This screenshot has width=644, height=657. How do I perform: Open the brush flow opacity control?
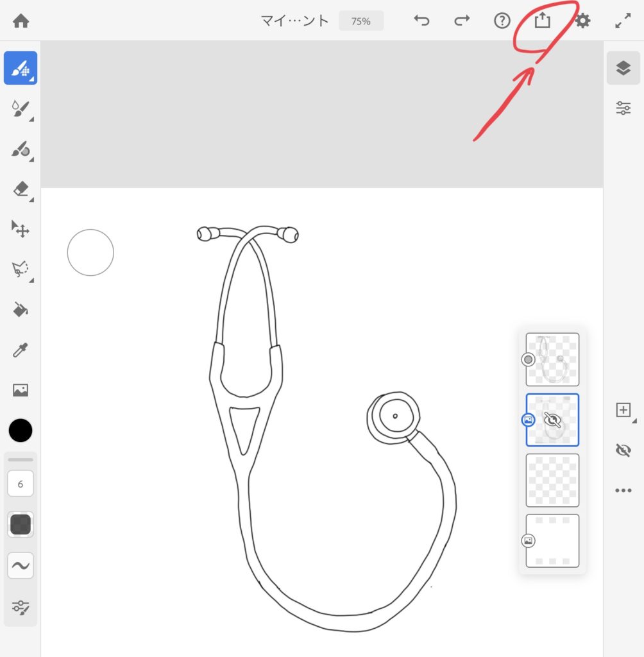point(21,524)
